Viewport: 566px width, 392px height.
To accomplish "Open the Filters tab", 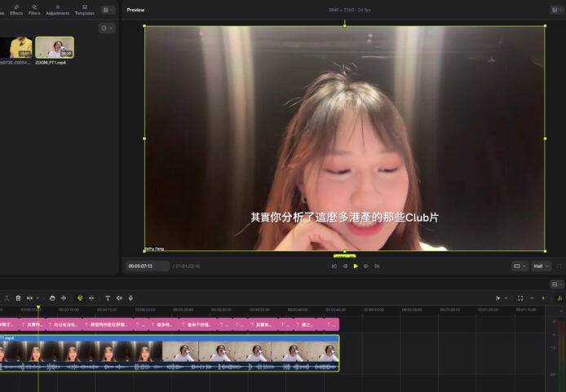I will click(34, 10).
